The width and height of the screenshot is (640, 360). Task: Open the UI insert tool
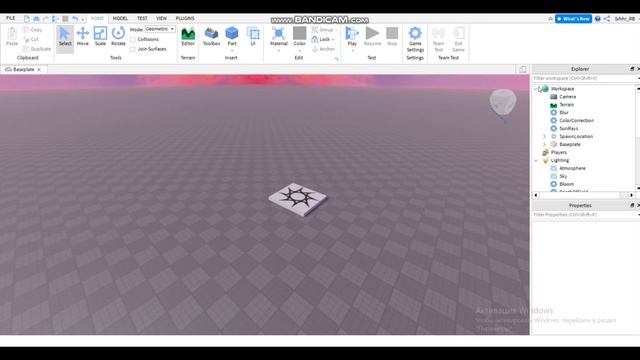[253, 36]
